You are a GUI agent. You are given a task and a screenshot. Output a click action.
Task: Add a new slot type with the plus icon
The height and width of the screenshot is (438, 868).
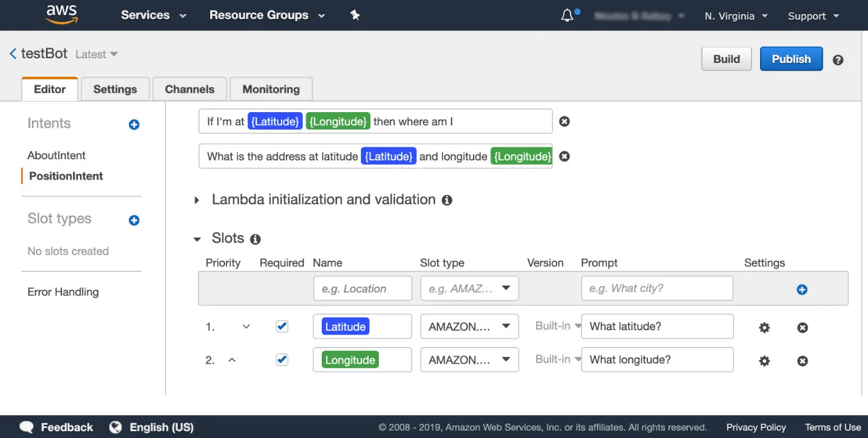[x=133, y=220]
